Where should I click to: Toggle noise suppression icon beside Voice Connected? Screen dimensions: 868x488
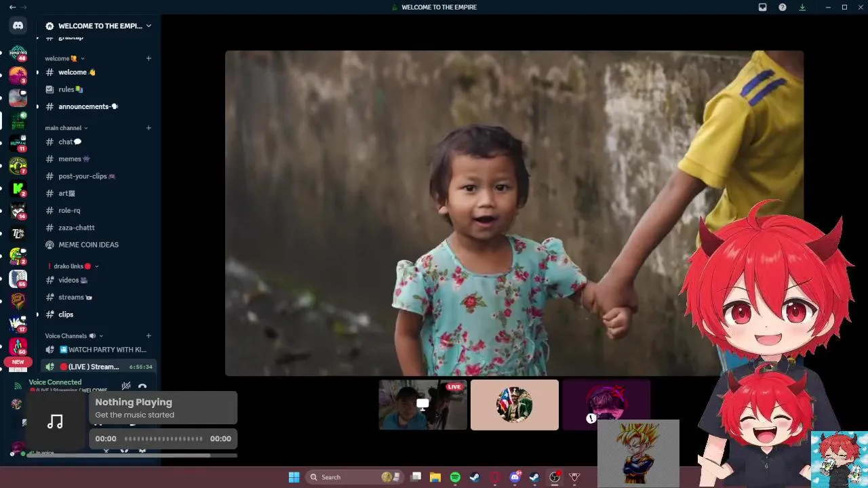coord(125,386)
